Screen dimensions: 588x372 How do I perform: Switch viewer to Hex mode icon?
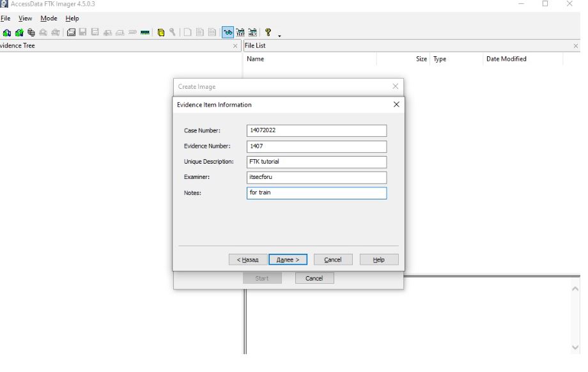[x=252, y=32]
